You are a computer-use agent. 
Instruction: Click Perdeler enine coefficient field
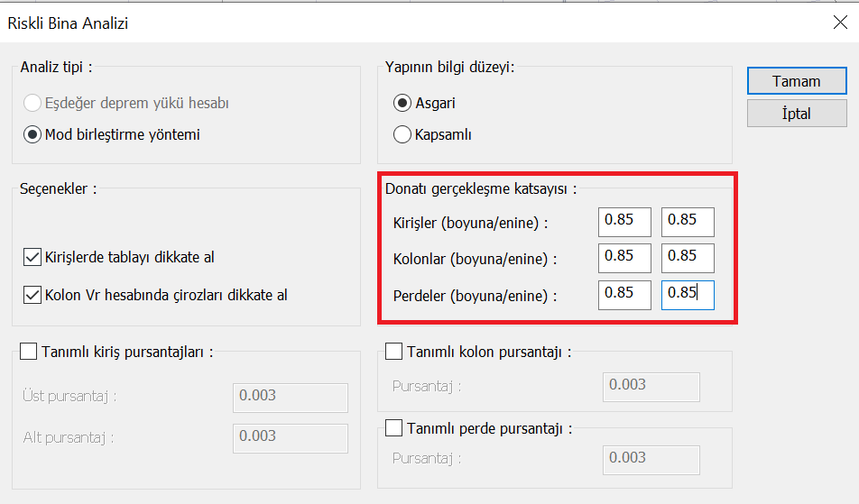688,295
